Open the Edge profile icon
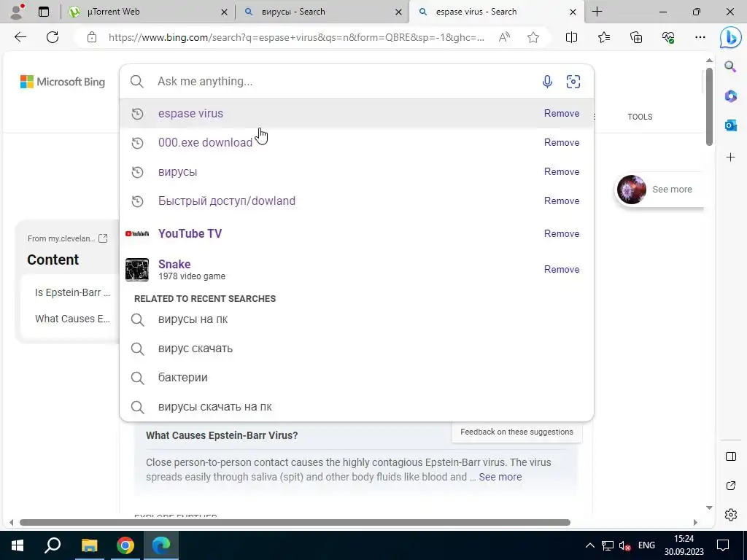Image resolution: width=747 pixels, height=560 pixels. pyautogui.click(x=18, y=12)
